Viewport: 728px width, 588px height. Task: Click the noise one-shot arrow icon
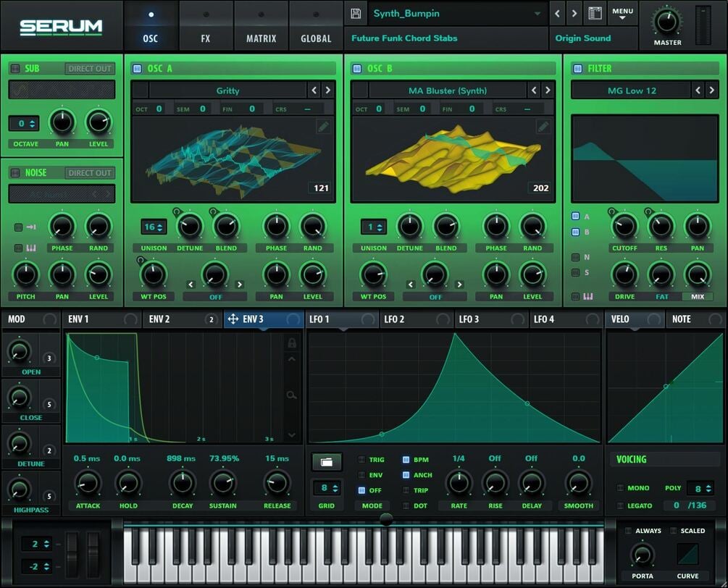coord(31,227)
